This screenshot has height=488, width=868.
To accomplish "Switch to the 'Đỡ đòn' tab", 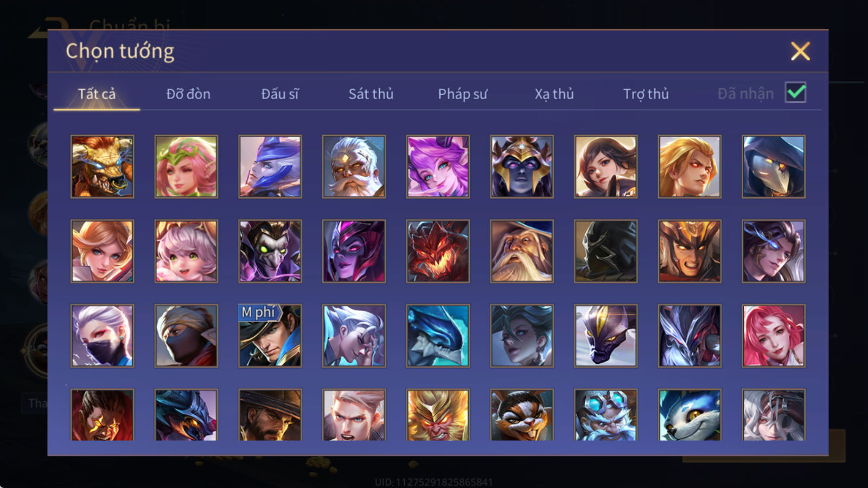I will [x=188, y=94].
